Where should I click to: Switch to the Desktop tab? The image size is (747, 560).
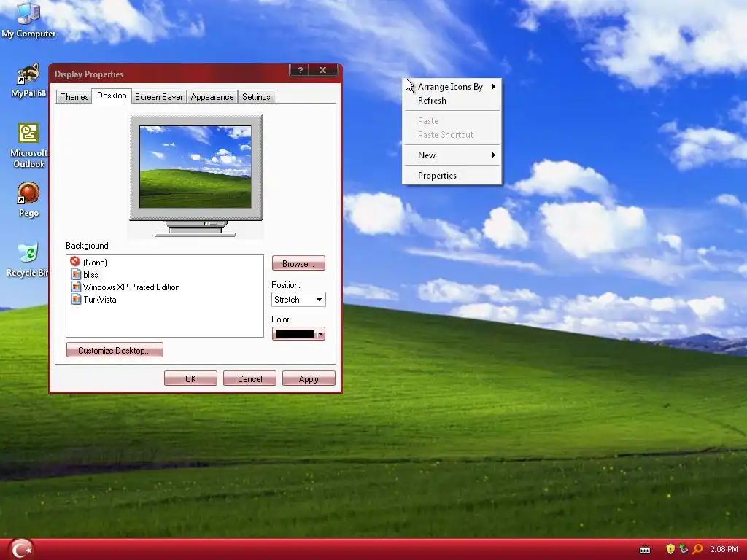(112, 96)
